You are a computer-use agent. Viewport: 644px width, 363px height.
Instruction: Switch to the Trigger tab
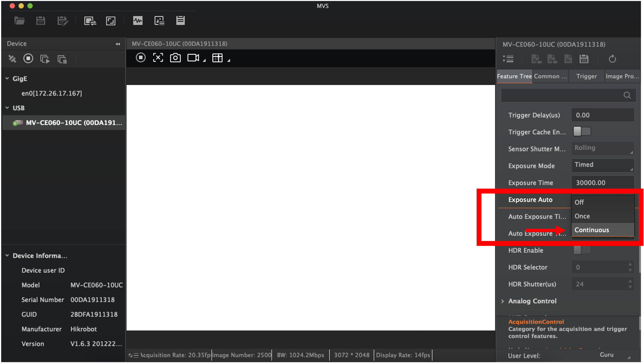[586, 76]
